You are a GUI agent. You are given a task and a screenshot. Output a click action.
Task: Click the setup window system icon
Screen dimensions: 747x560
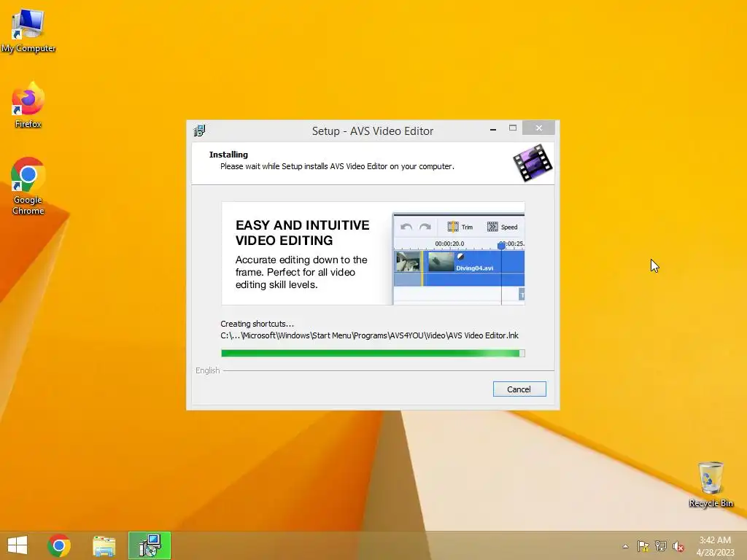tap(200, 131)
